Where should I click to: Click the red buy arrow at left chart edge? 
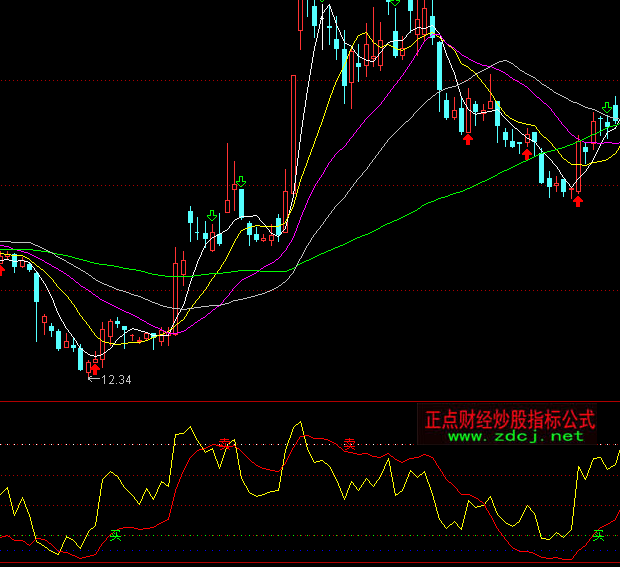click(x=2, y=267)
